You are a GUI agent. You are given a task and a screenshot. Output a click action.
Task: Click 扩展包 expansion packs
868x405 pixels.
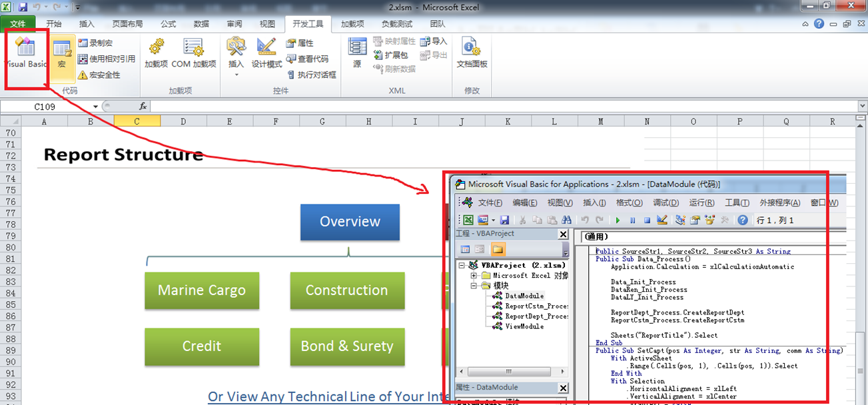[x=390, y=55]
